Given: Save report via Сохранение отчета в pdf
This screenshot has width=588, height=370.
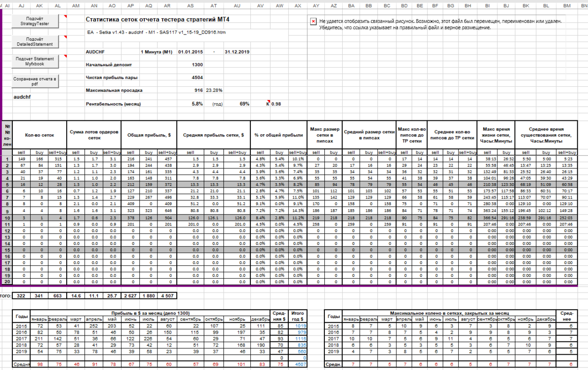Looking at the screenshot, I should pyautogui.click(x=35, y=81).
